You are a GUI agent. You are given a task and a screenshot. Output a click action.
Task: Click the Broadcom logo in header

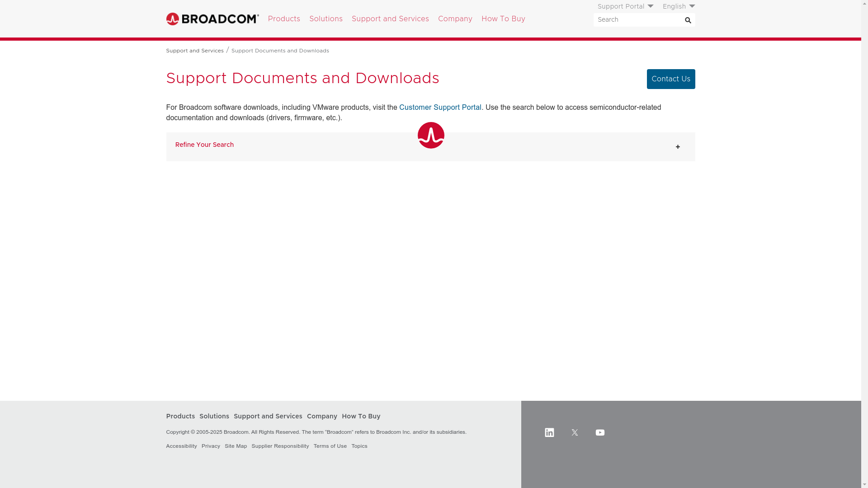tap(212, 19)
